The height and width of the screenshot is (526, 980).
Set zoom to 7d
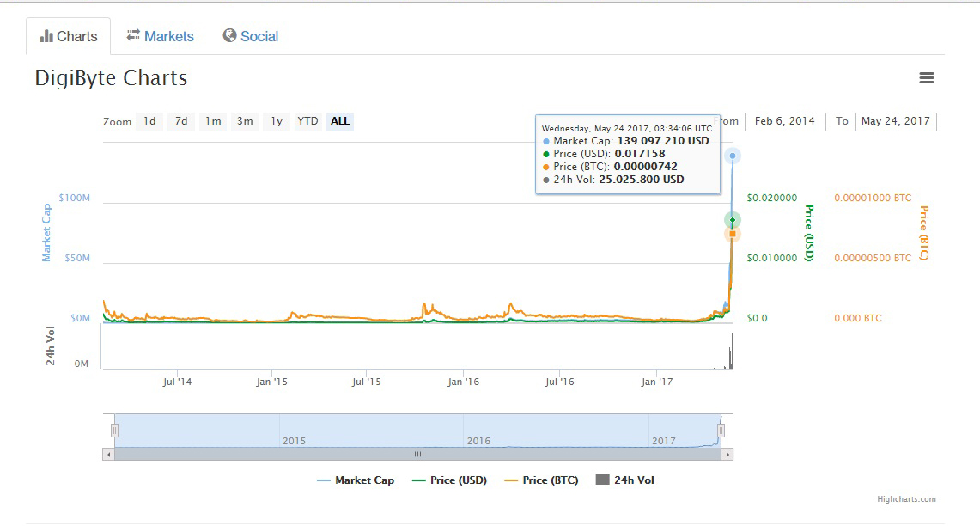(x=181, y=121)
